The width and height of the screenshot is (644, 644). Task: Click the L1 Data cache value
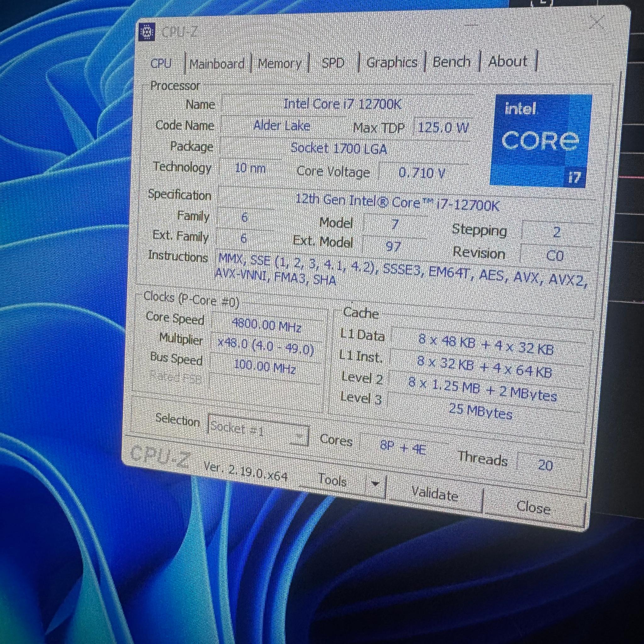[x=486, y=344]
